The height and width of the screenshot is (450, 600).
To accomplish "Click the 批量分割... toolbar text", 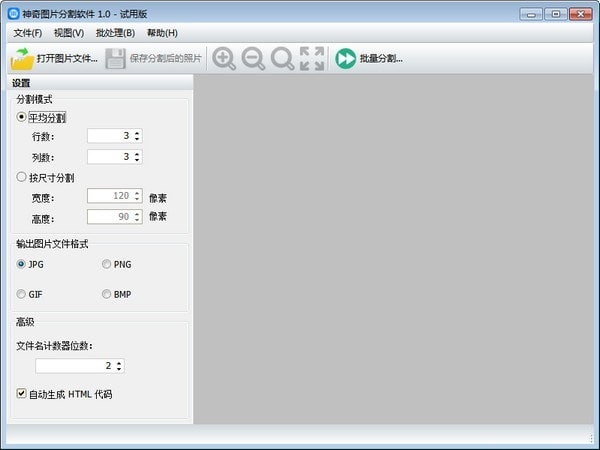I will (381, 59).
